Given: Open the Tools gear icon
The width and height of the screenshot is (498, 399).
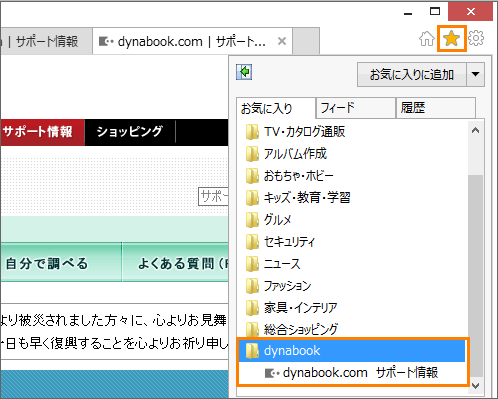Looking at the screenshot, I should click(x=476, y=38).
